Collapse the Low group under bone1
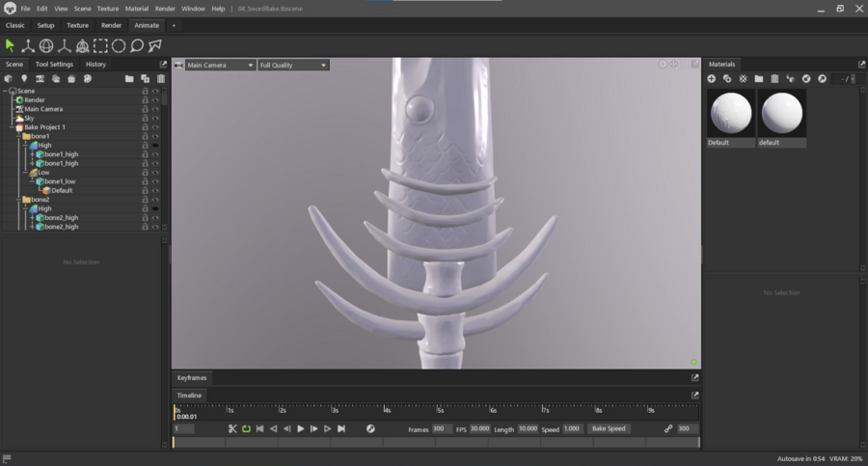Screen dimensions: 868x466 coord(25,173)
